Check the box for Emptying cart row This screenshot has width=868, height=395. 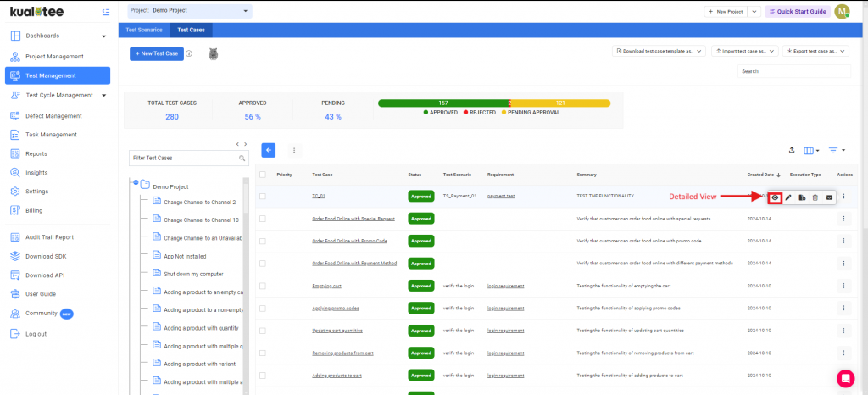tap(263, 286)
